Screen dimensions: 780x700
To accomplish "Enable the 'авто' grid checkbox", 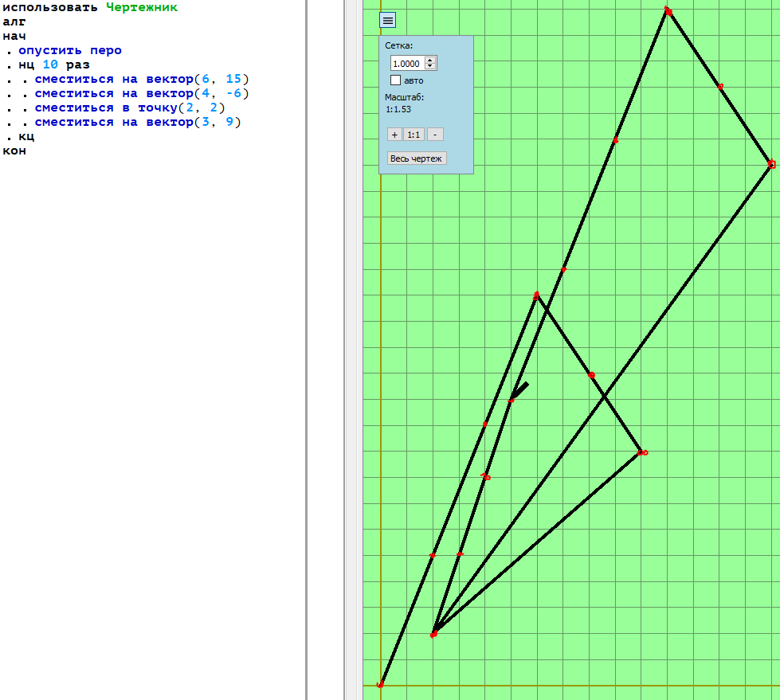I will [x=395, y=80].
